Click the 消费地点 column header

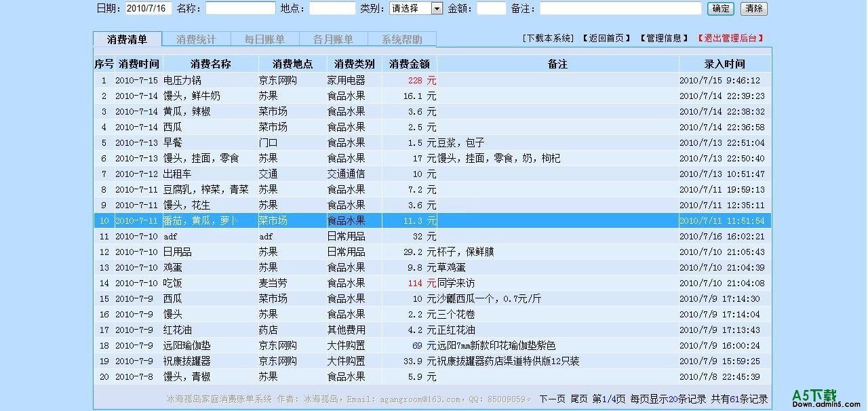(292, 64)
